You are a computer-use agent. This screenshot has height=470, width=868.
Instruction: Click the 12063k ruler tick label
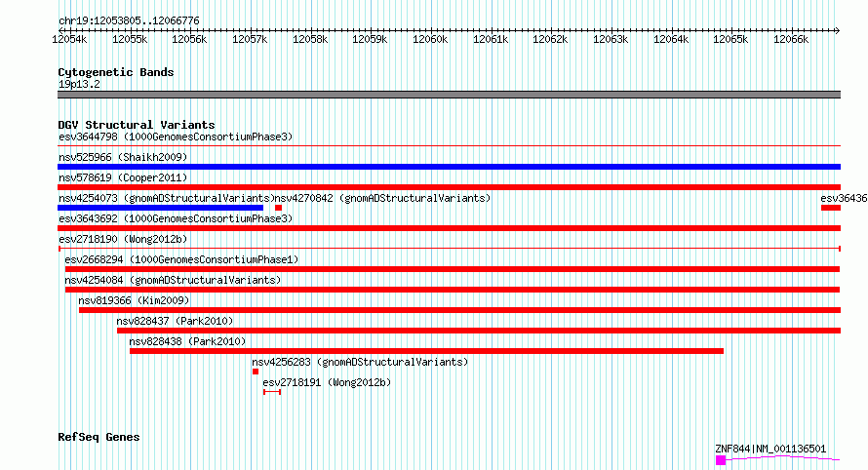tap(611, 39)
